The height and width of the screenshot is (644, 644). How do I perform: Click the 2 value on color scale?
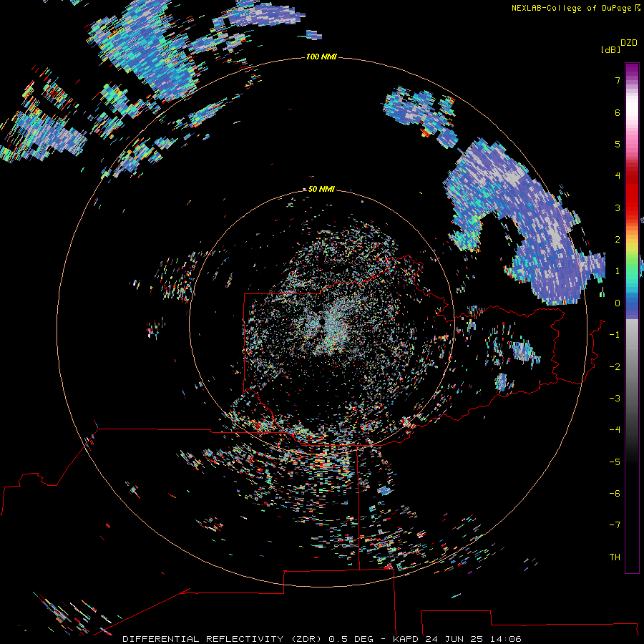618,240
